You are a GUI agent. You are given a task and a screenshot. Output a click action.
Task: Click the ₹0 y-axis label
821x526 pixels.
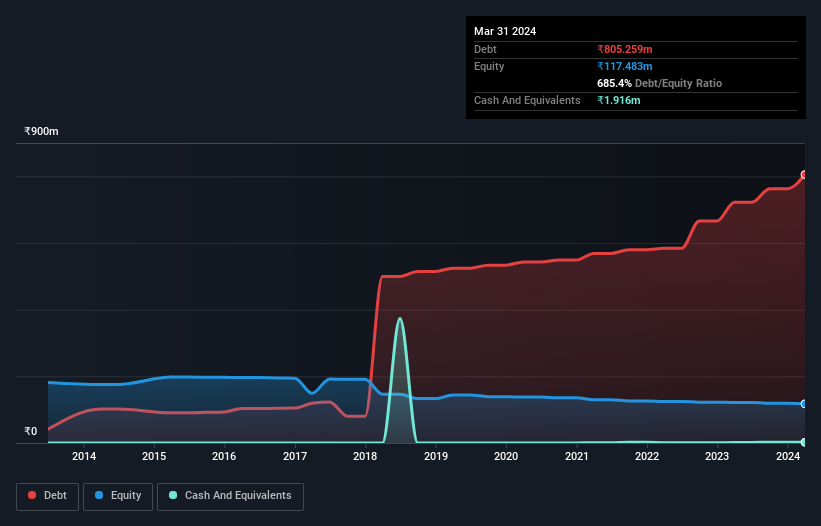click(x=31, y=431)
